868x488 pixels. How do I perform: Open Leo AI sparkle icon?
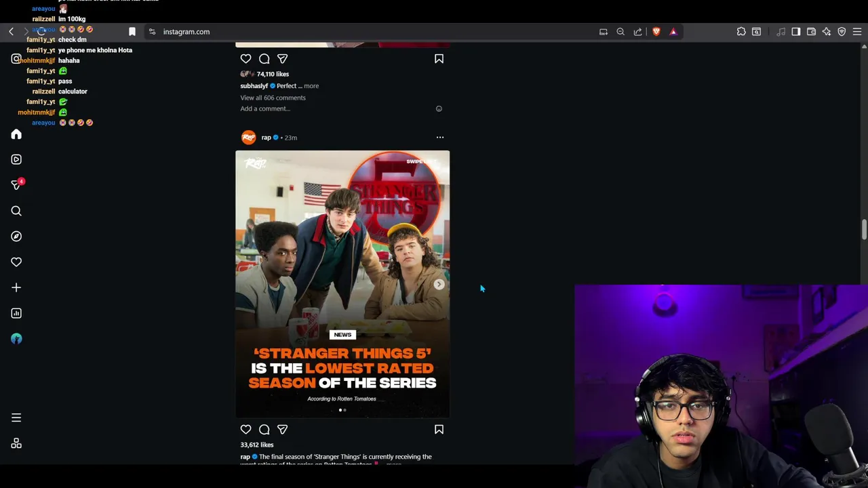(827, 32)
